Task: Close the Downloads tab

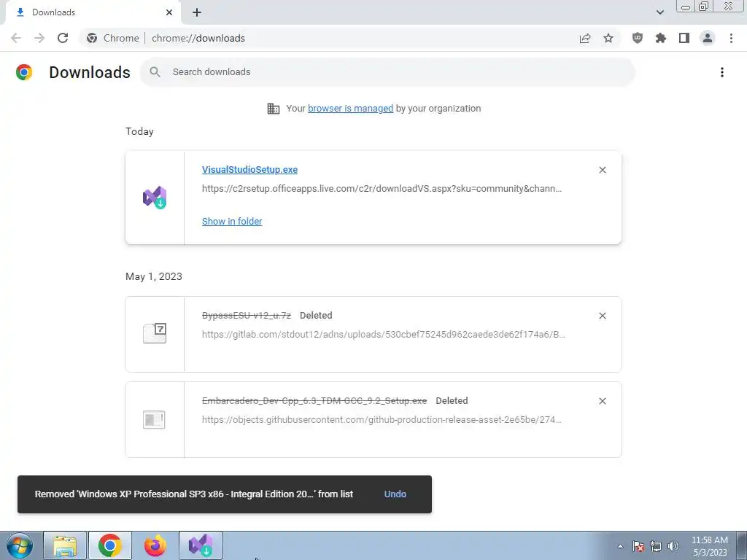Action: [x=169, y=12]
